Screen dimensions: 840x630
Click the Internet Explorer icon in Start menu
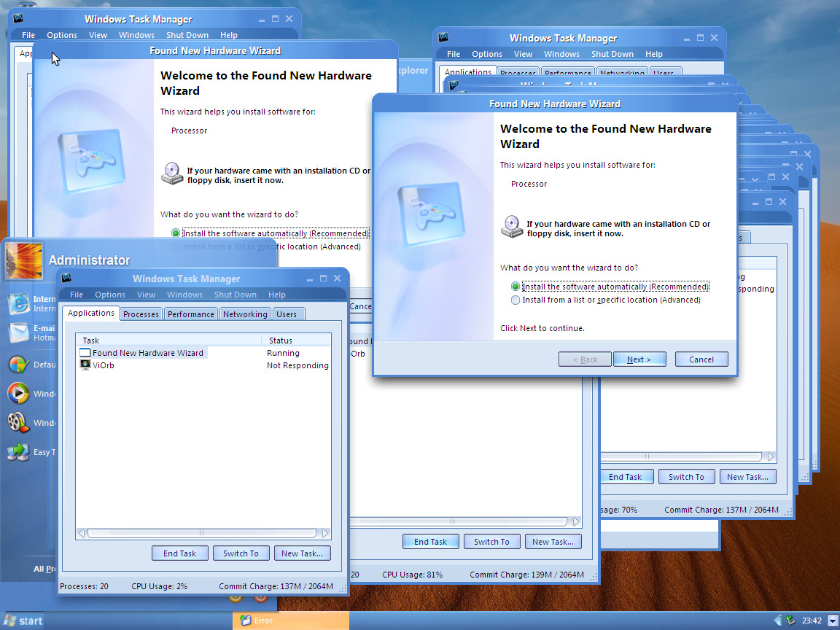tap(18, 304)
